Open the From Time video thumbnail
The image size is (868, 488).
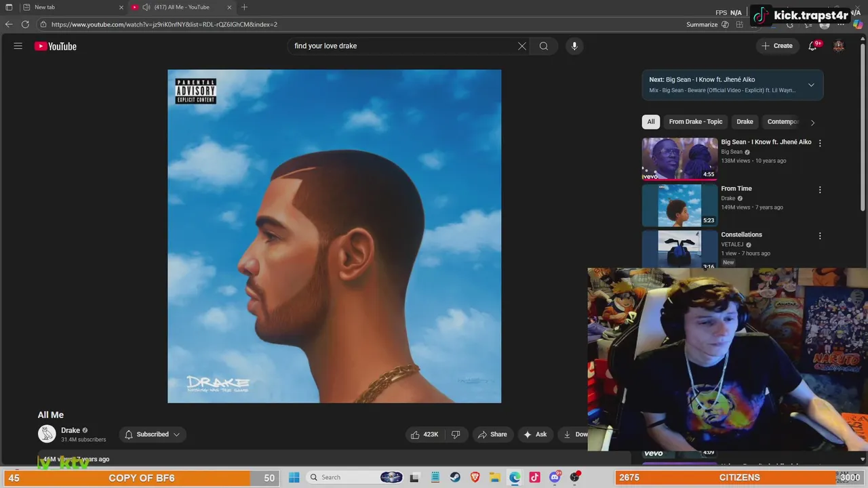pyautogui.click(x=679, y=205)
